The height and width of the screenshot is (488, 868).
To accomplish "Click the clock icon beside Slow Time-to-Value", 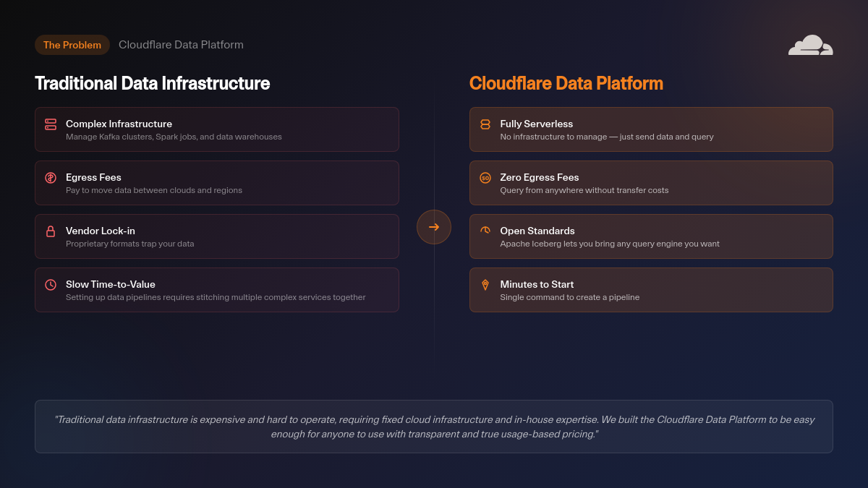I will click(51, 285).
